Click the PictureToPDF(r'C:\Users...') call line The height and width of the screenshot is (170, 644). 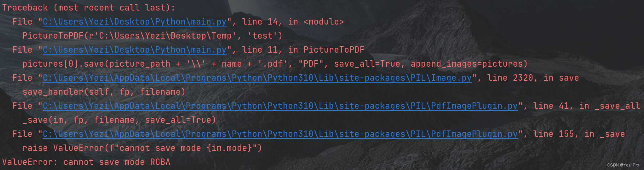point(152,36)
